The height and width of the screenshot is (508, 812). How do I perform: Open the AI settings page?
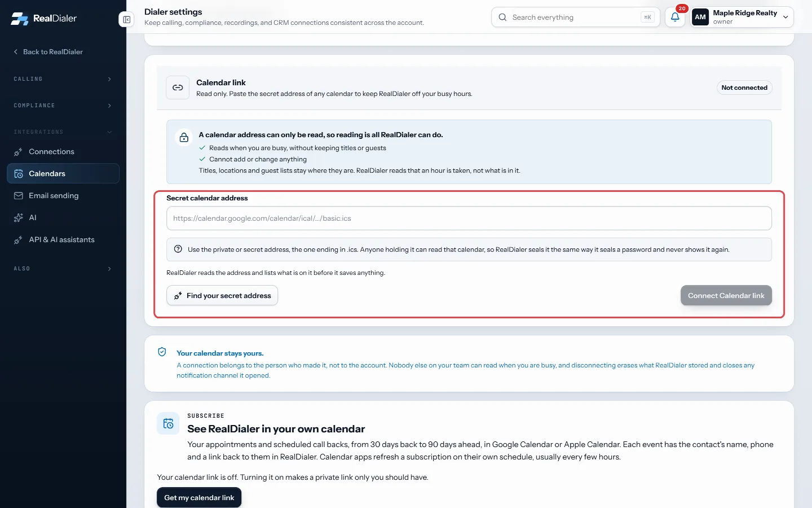(x=63, y=218)
